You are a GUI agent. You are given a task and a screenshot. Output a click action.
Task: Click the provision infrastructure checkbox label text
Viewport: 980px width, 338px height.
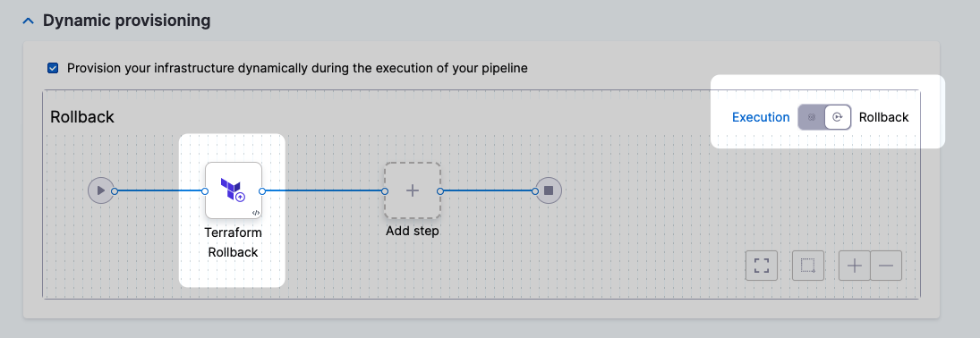pyautogui.click(x=297, y=68)
